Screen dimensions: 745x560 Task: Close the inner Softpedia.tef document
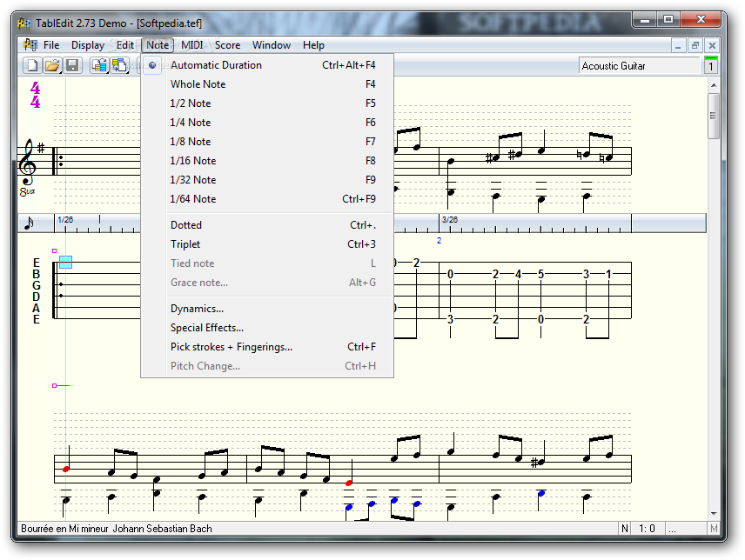coord(712,46)
